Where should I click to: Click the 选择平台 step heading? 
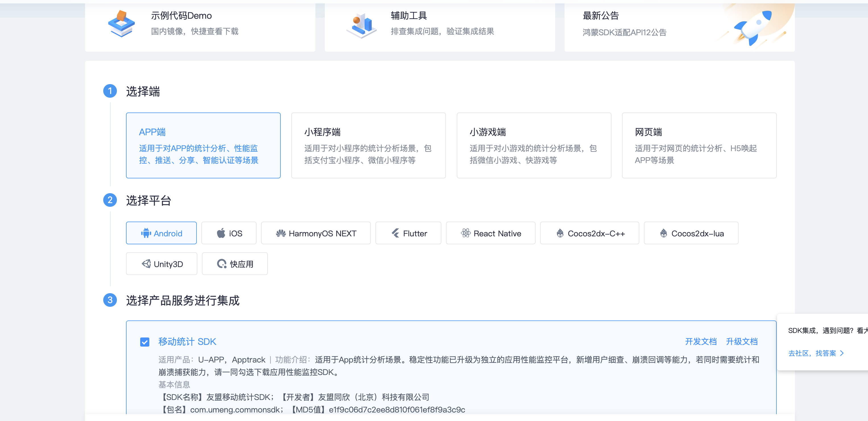[148, 201]
